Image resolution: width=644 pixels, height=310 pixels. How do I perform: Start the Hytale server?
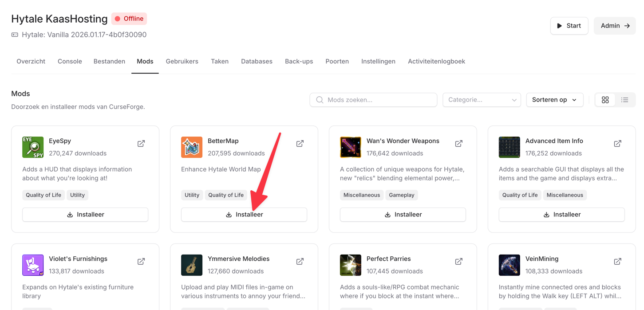tap(569, 26)
